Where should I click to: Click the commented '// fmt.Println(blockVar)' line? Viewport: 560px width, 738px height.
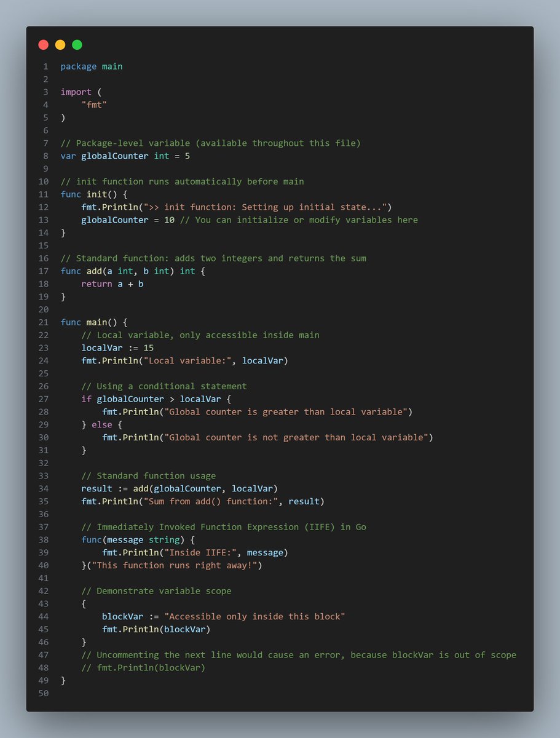[144, 668]
